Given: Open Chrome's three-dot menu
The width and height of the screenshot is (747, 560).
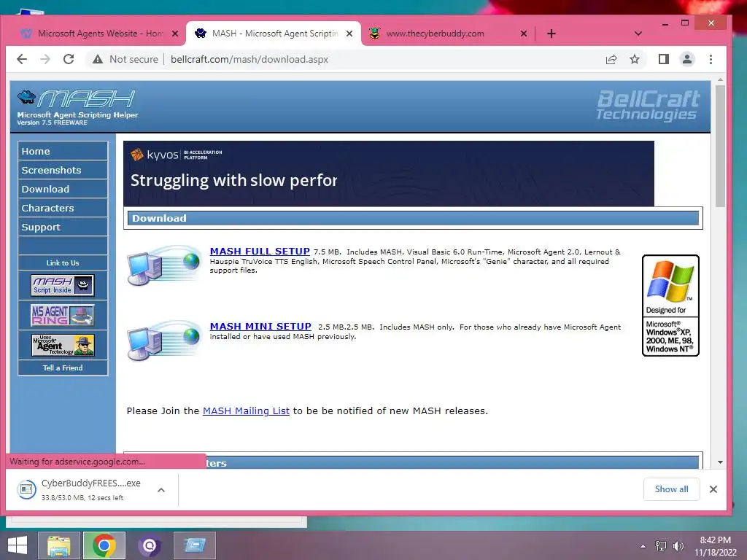Looking at the screenshot, I should 711,59.
